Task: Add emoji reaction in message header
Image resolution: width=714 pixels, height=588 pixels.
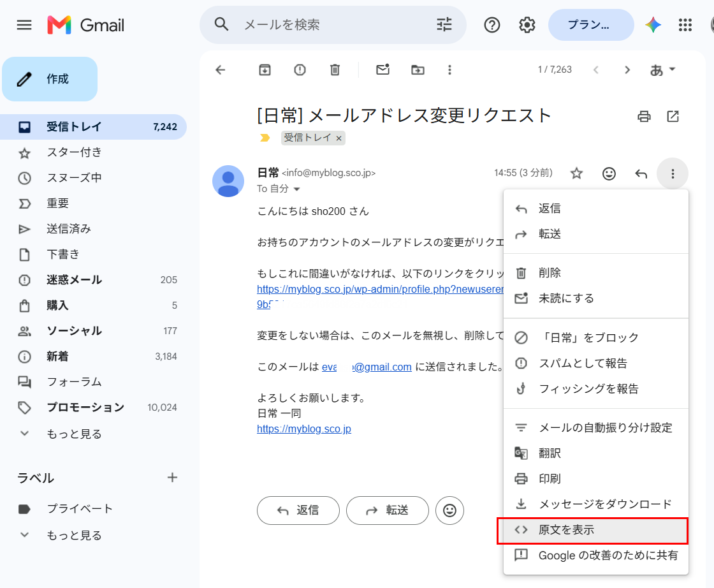Action: [609, 173]
